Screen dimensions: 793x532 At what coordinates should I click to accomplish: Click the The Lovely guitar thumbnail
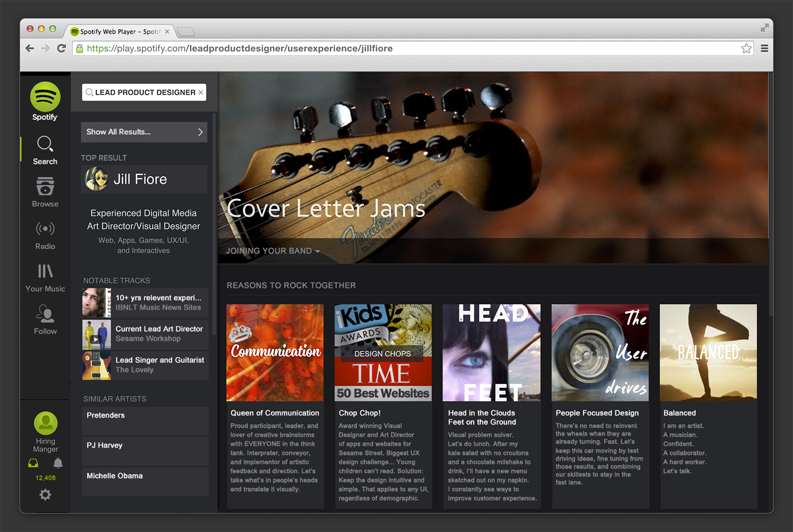[97, 366]
